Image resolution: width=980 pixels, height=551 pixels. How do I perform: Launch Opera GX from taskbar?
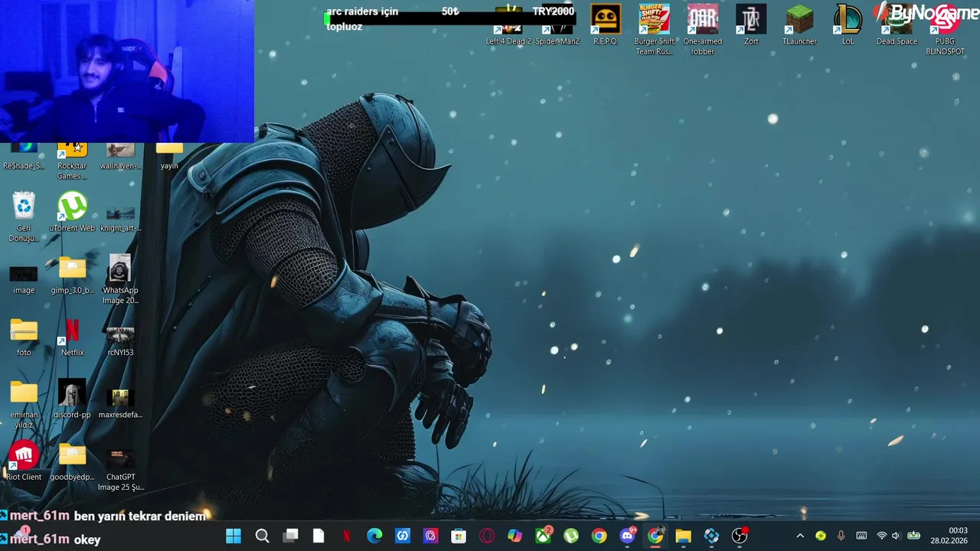[487, 536]
